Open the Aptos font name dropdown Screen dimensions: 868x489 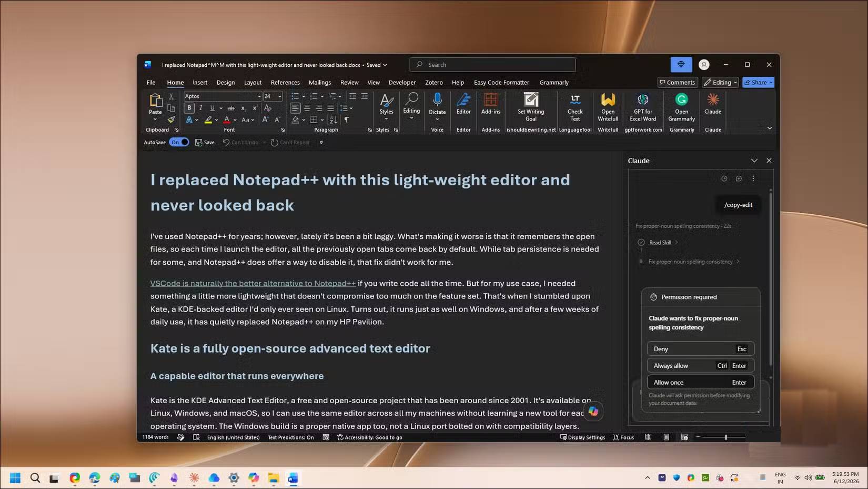(x=259, y=96)
